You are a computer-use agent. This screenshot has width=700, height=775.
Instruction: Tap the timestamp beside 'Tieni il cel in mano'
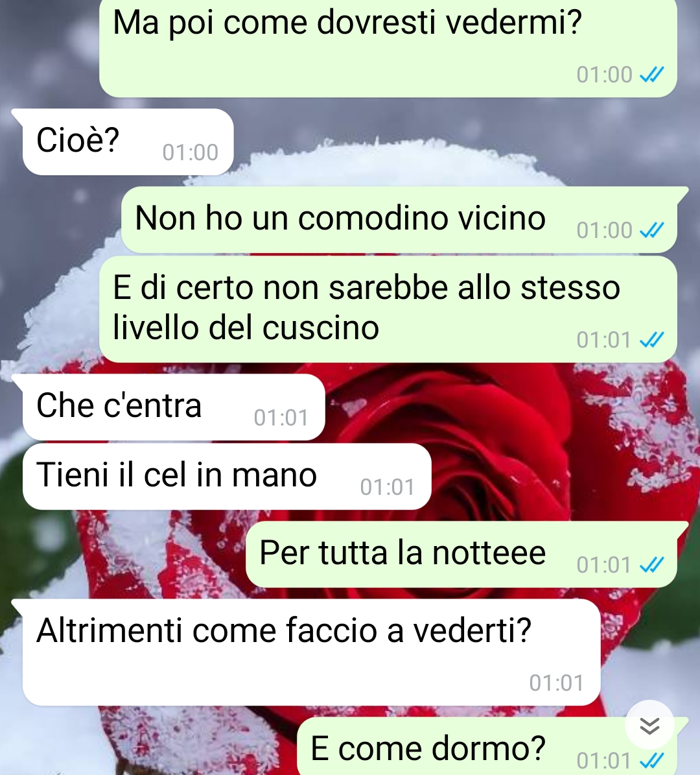point(388,487)
